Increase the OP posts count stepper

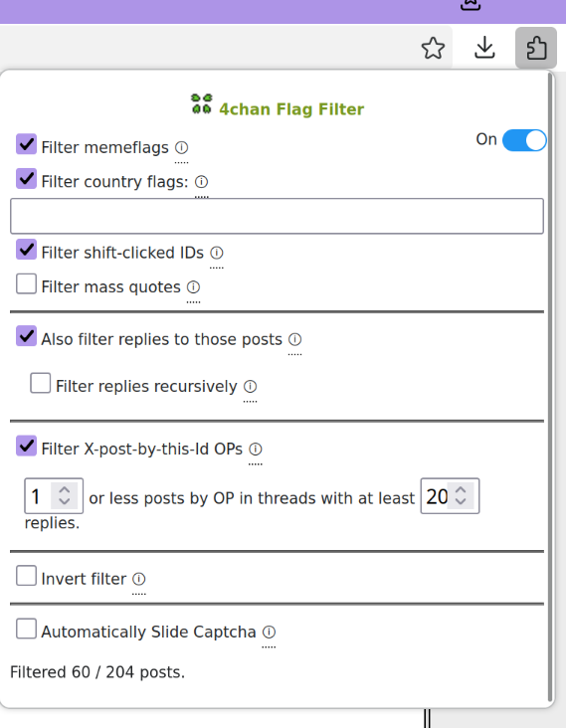pos(65,490)
